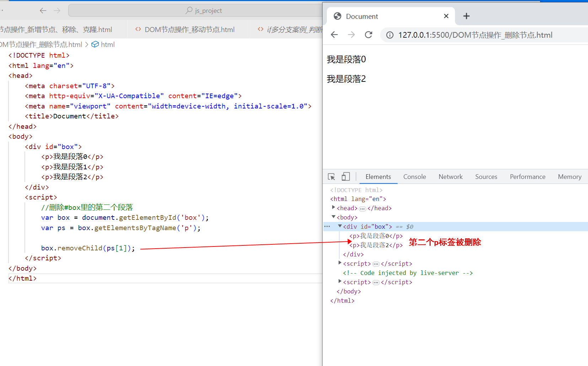Go back in VS Code navigation history
The height and width of the screenshot is (366, 588).
tap(43, 11)
